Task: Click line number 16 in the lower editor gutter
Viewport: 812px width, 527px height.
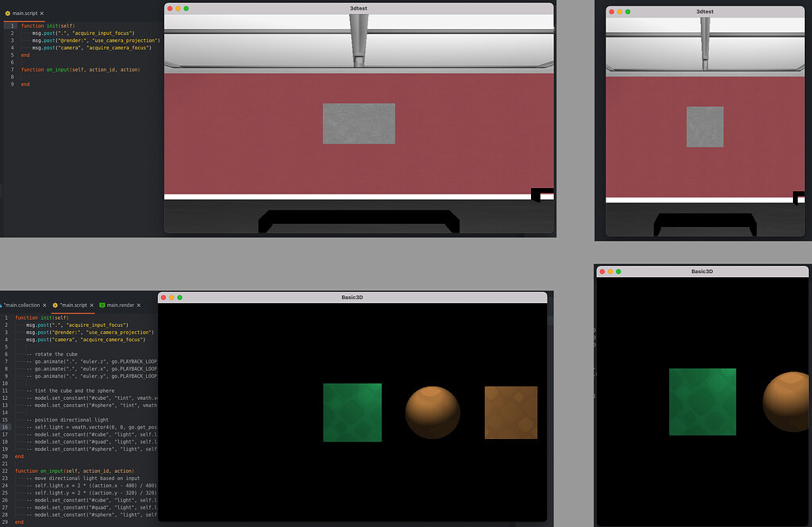Action: click(5, 427)
